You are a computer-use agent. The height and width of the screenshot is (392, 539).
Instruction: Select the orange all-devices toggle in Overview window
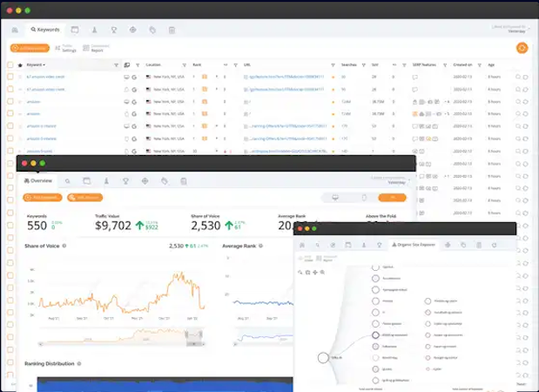pyautogui.click(x=392, y=198)
